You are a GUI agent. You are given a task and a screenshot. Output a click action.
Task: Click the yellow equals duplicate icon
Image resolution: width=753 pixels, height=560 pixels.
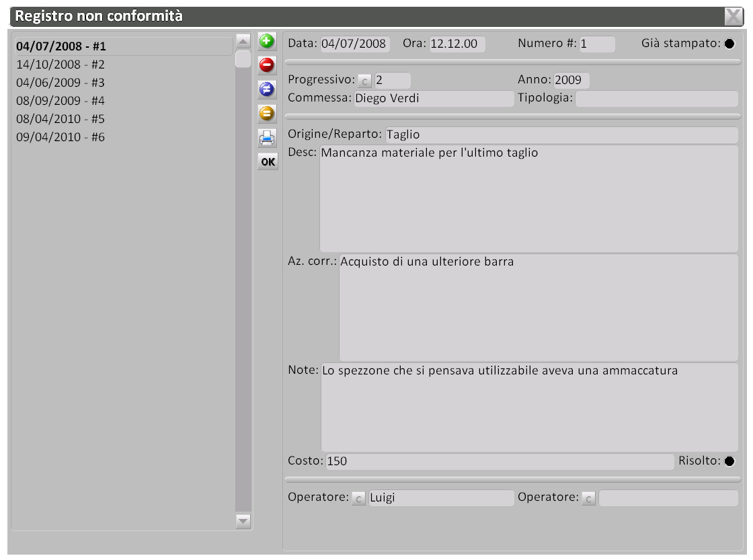(267, 114)
